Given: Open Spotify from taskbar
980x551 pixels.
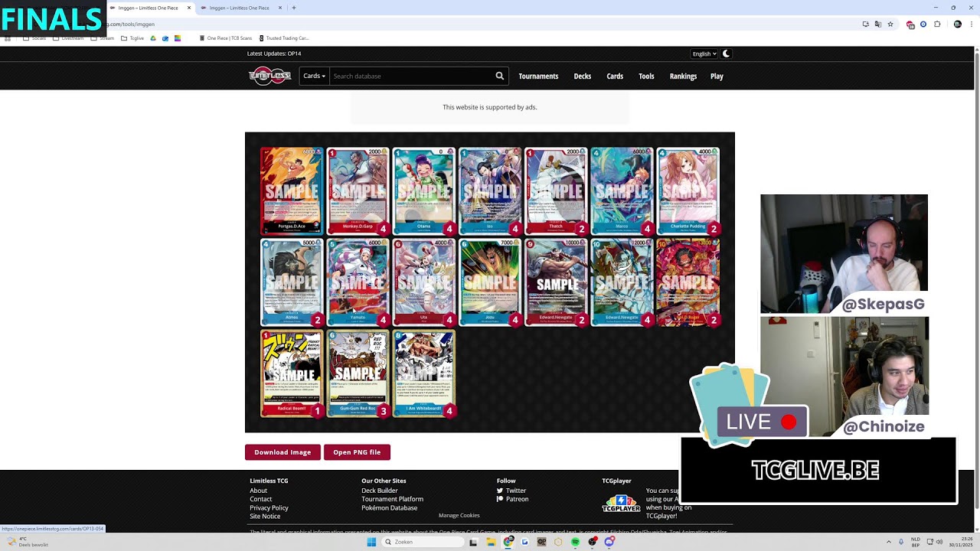Looking at the screenshot, I should (x=575, y=542).
